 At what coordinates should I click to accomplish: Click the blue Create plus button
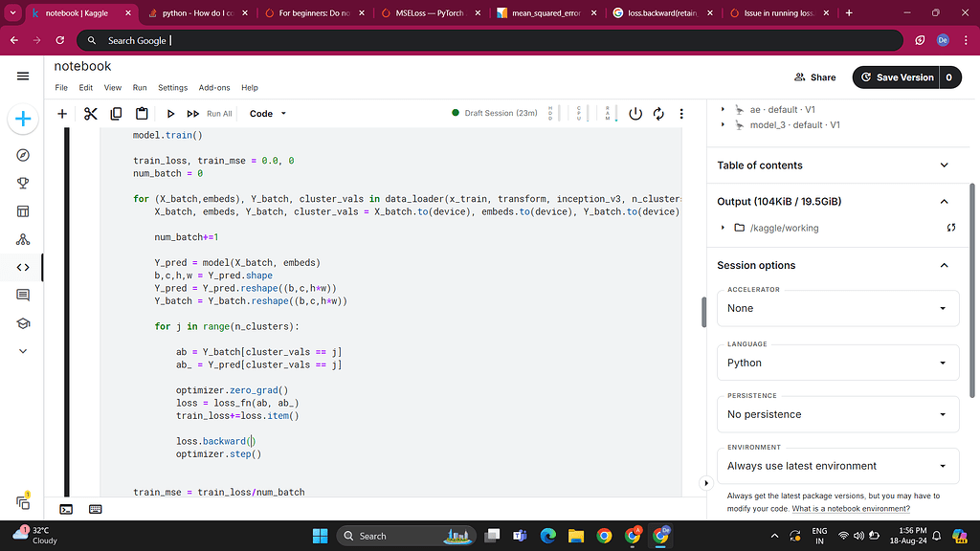pos(23,119)
